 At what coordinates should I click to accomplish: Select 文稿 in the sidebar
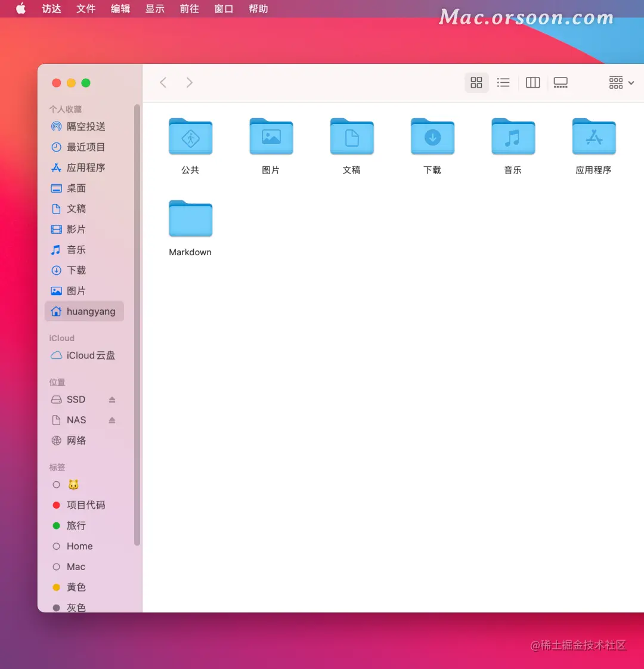pos(85,209)
